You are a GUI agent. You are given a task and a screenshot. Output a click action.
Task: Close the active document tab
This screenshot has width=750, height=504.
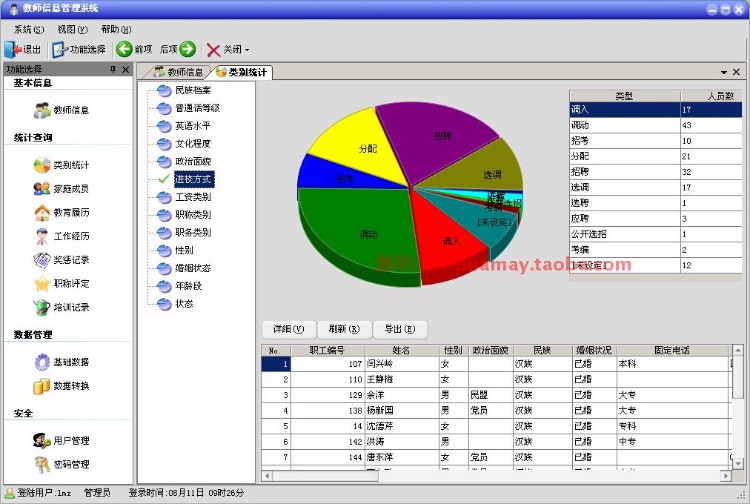[737, 72]
